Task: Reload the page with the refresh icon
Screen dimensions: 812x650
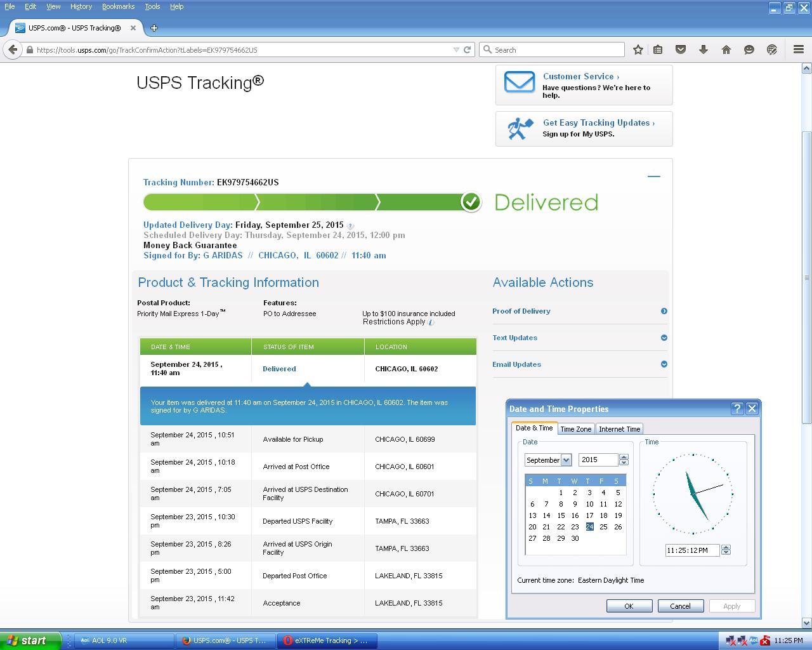Action: [x=468, y=50]
